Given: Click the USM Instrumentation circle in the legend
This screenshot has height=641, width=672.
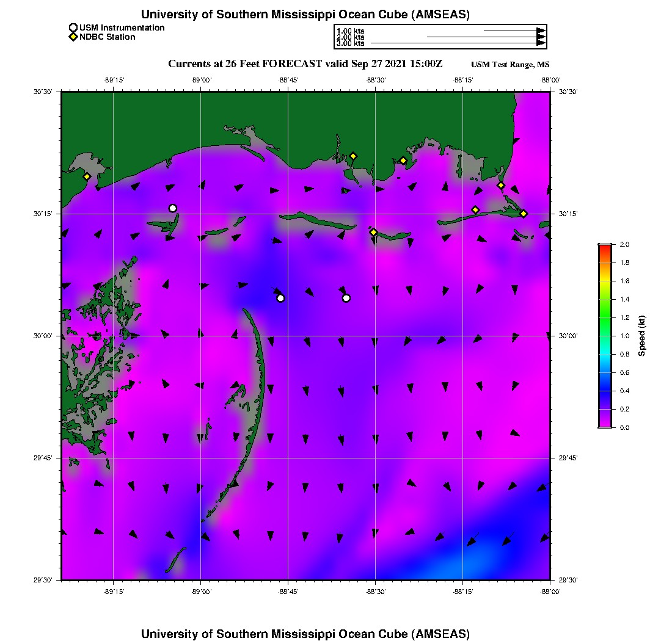Looking at the screenshot, I should click(x=73, y=27).
